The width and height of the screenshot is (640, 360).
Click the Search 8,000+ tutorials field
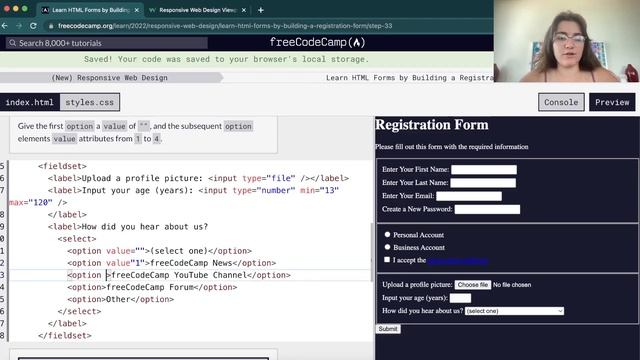tap(107, 43)
